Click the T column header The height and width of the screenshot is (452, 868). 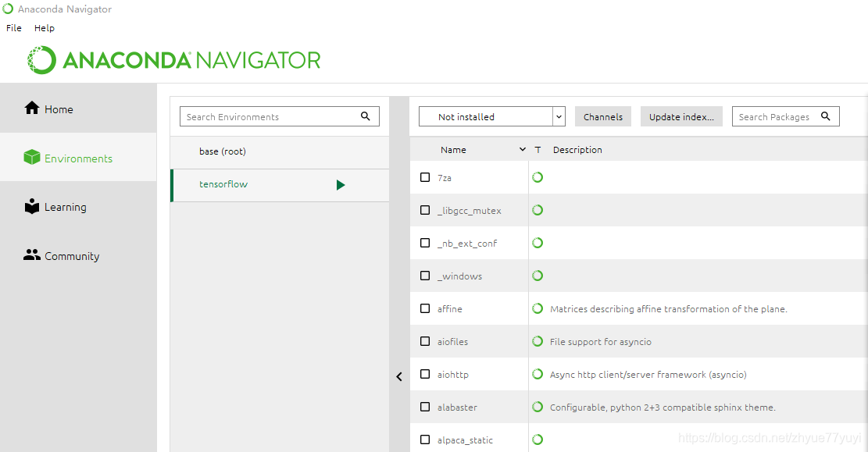coord(538,149)
